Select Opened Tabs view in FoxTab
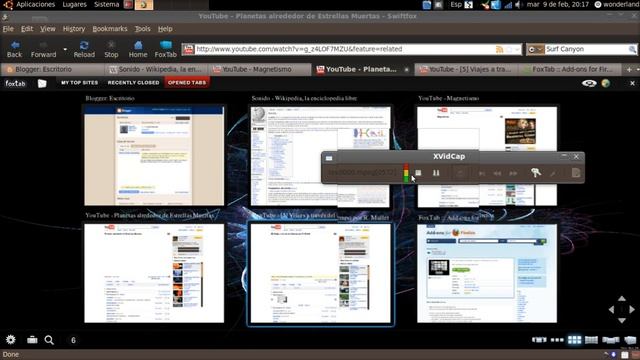Screen dimensions: 640x360 pos(187,83)
